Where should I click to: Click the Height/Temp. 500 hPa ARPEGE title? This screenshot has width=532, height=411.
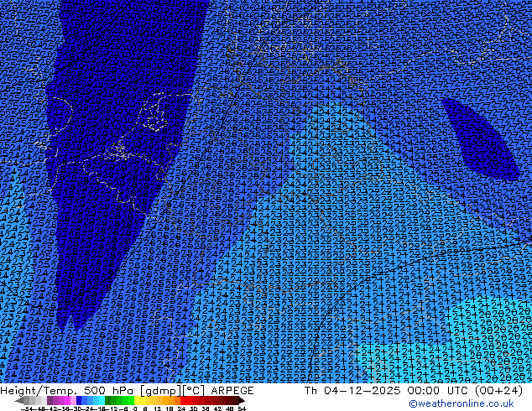pos(127,391)
